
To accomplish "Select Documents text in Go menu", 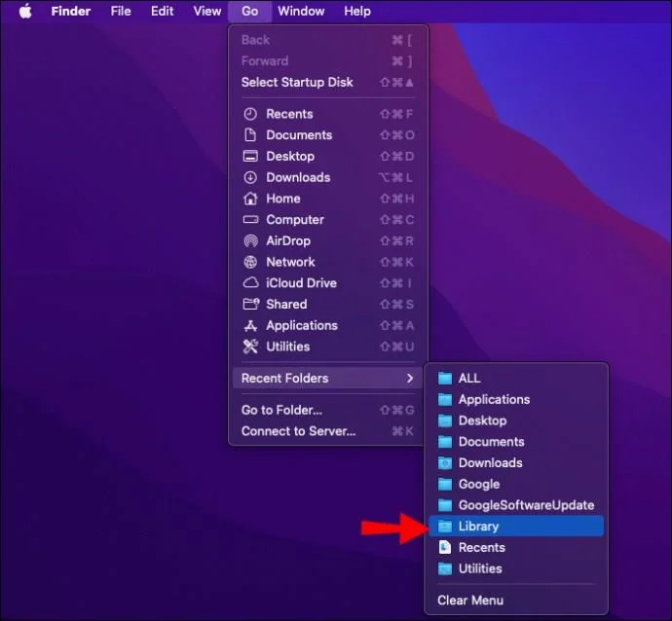I will click(299, 135).
